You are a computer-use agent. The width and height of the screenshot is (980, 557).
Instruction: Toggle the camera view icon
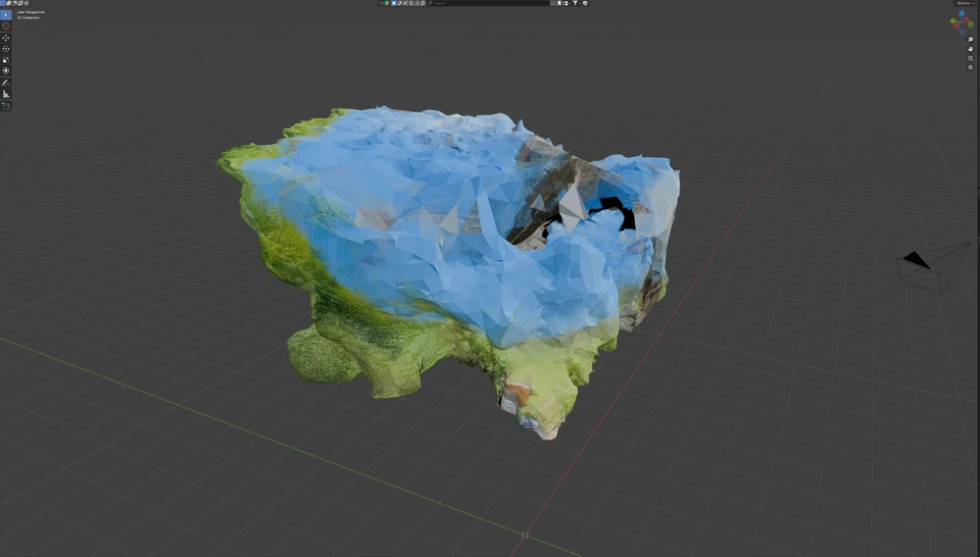970,58
